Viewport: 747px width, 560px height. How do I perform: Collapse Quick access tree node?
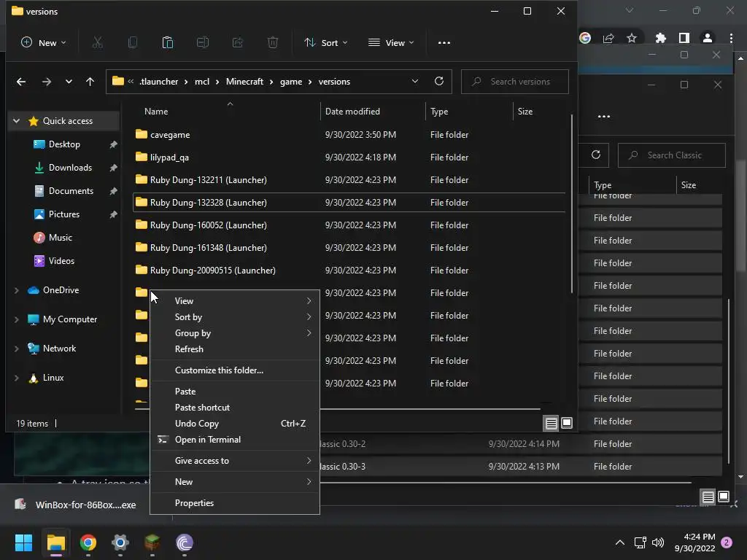(16, 121)
